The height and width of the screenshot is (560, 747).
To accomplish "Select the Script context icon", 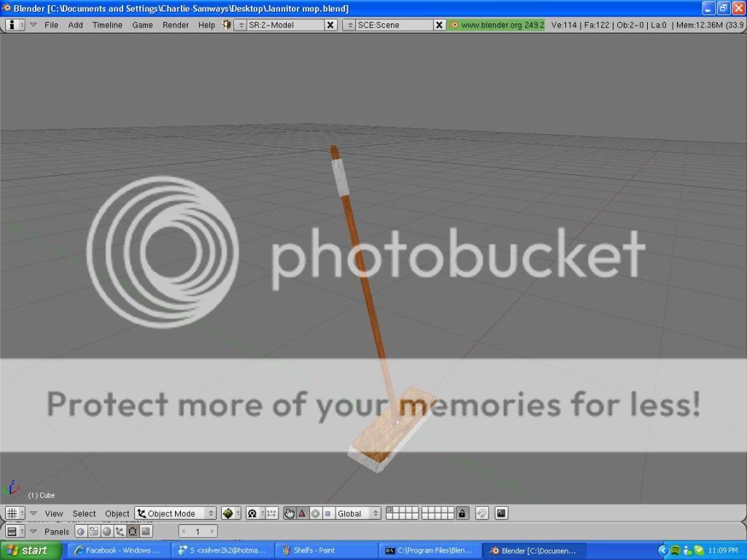I will point(94,532).
